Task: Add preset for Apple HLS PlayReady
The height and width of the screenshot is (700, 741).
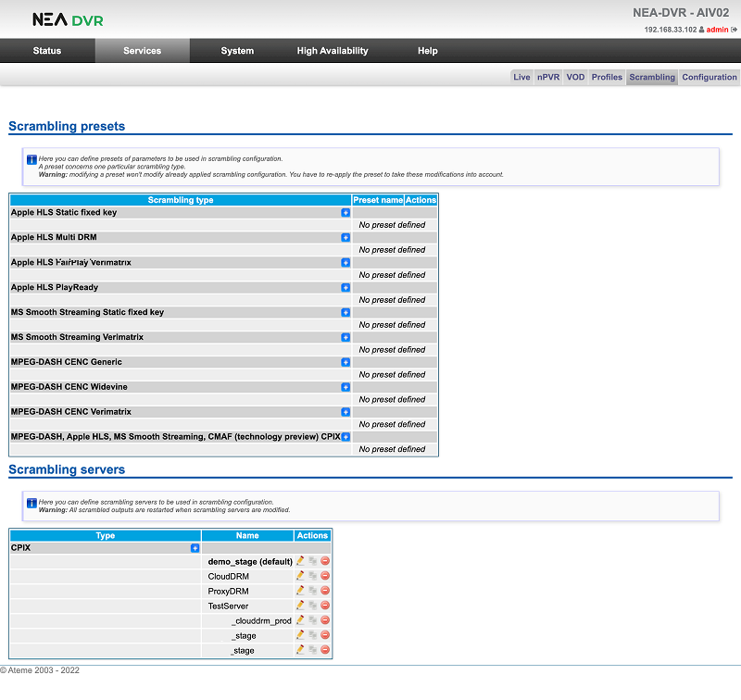Action: click(345, 287)
